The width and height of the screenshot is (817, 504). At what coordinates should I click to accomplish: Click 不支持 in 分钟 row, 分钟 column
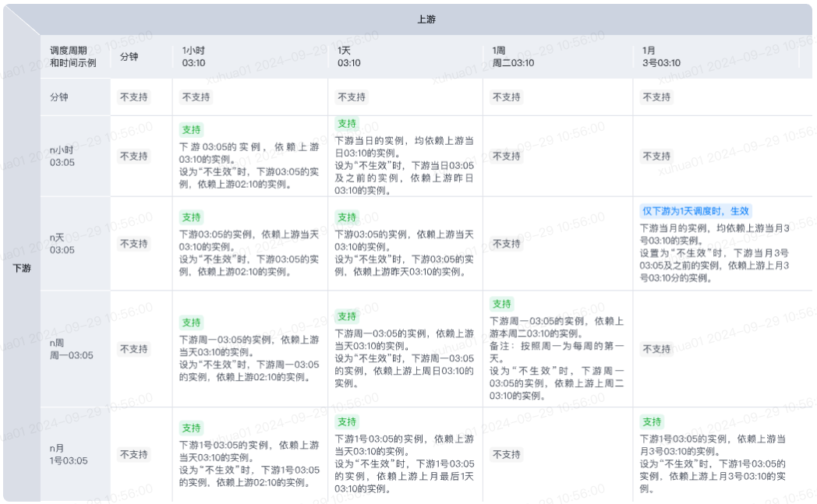[134, 97]
